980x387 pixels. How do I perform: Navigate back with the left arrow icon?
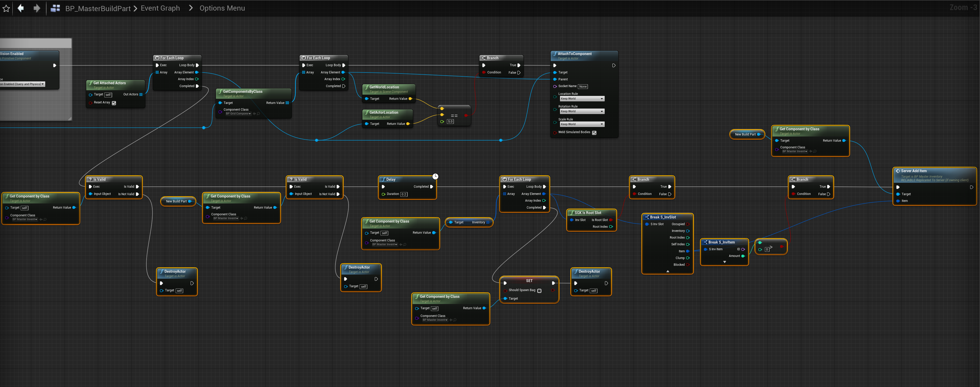[21, 8]
